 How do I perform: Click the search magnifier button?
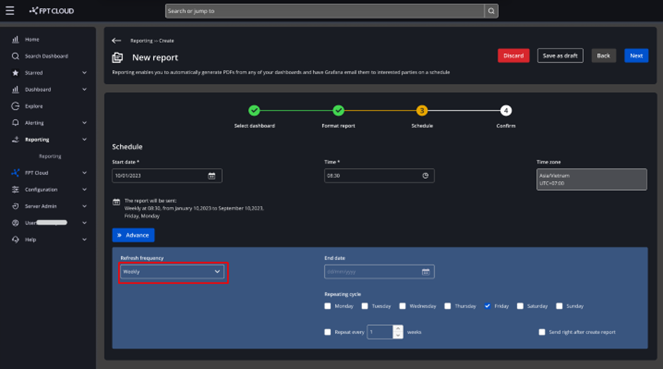point(491,11)
